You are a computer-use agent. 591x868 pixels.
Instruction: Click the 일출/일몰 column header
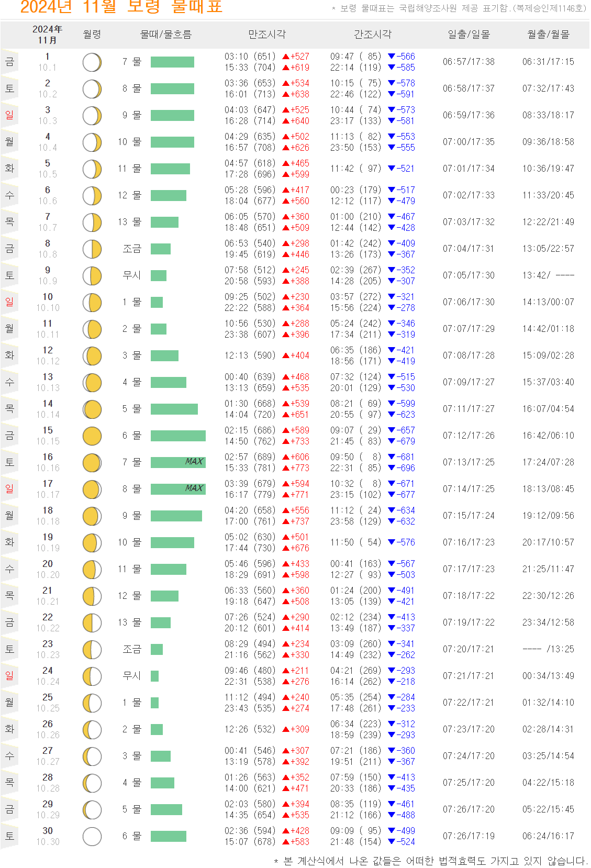click(x=469, y=35)
